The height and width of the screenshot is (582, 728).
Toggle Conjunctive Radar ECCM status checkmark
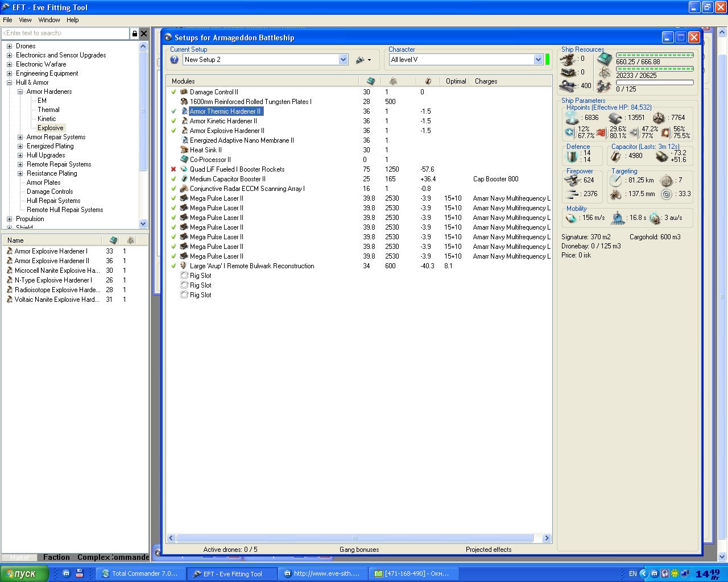[173, 189]
